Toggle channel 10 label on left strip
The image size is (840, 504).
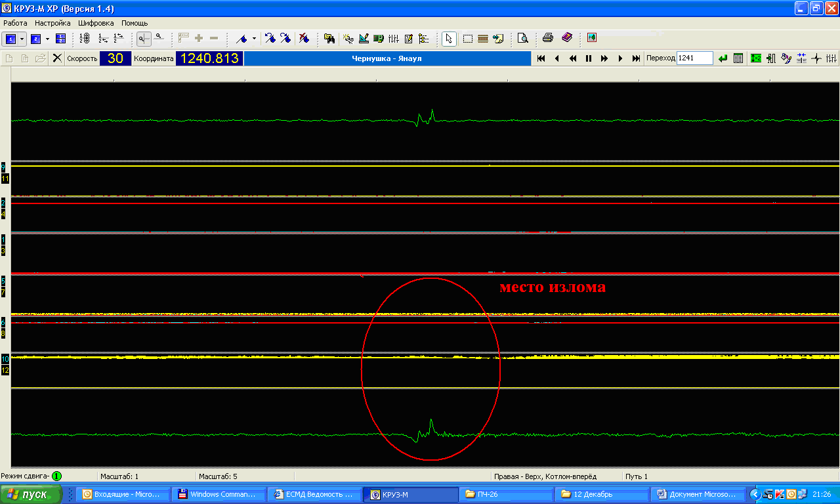[5, 360]
